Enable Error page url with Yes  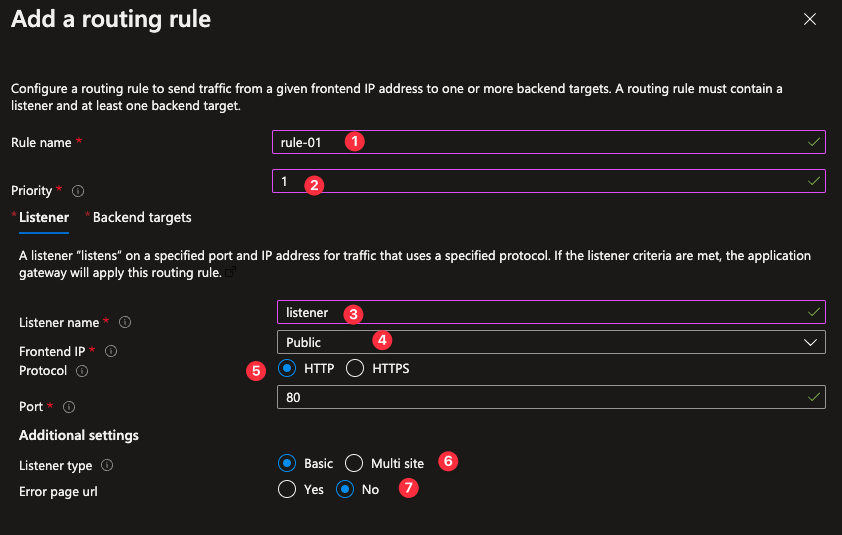coord(288,489)
